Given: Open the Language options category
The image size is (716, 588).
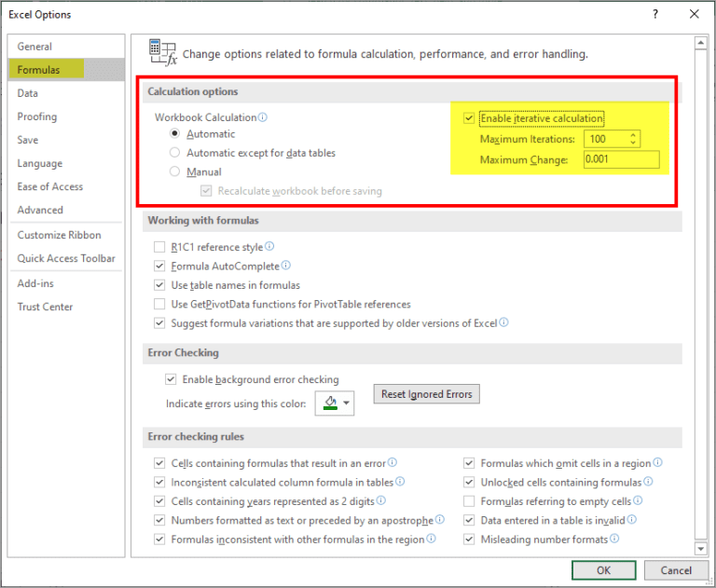Looking at the screenshot, I should 66,163.
